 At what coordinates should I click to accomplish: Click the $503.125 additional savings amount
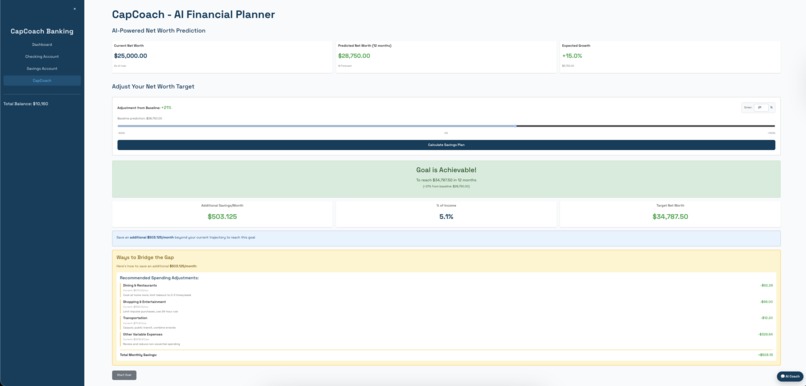click(x=223, y=216)
